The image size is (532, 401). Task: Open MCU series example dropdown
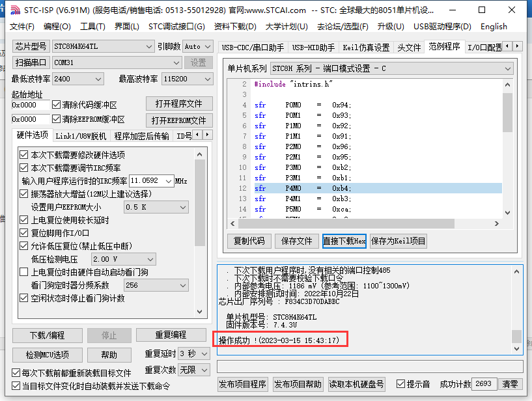pos(392,69)
